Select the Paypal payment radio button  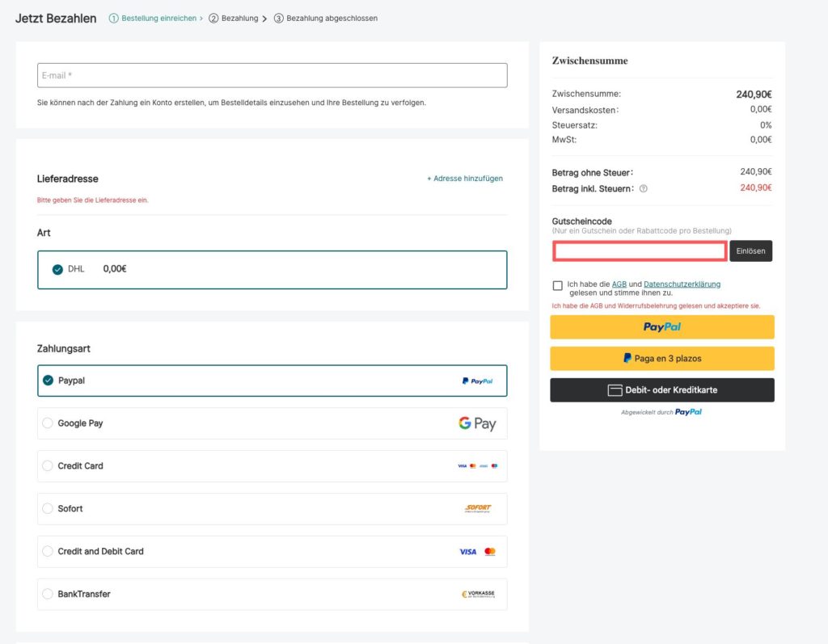[x=48, y=380]
